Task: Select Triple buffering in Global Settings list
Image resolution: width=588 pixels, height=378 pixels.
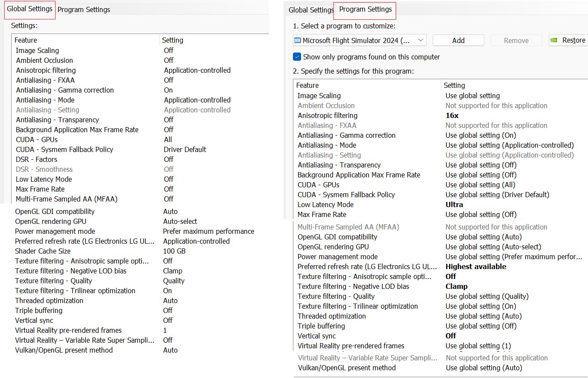Action: (x=39, y=310)
